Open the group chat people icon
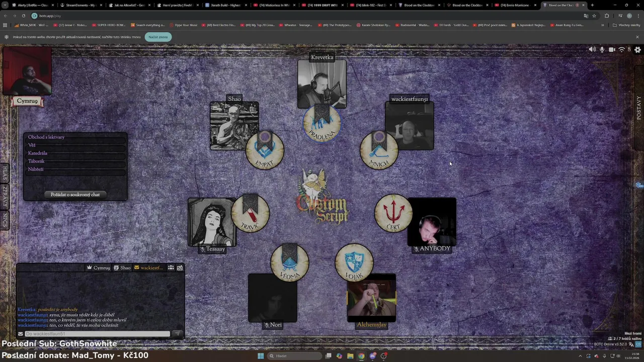The height and width of the screenshot is (362, 644). coord(171,267)
